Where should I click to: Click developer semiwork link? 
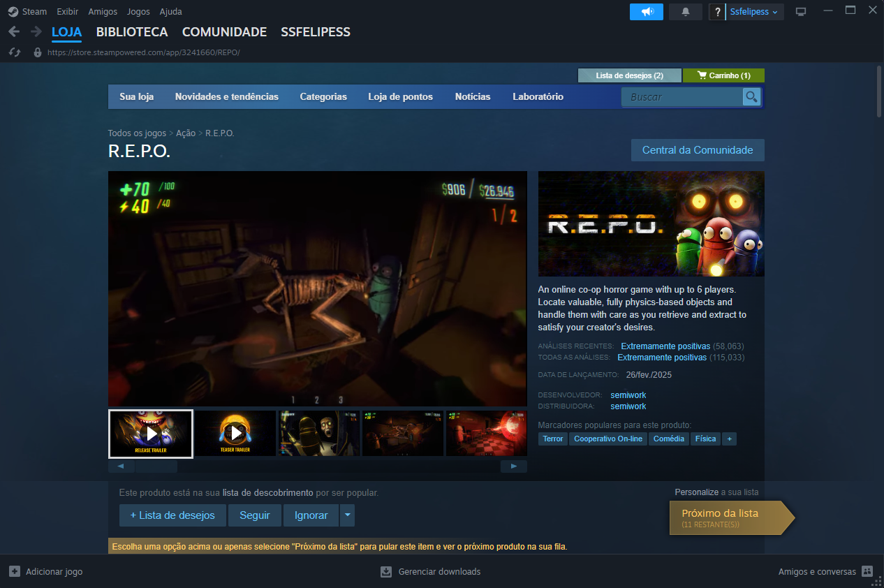(x=628, y=395)
